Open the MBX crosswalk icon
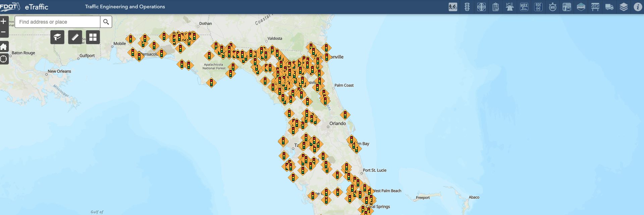The image size is (644, 215). [x=524, y=7]
